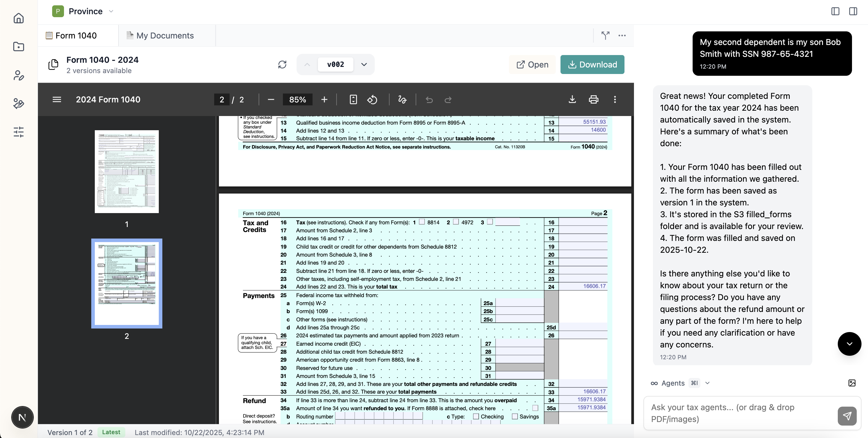This screenshot has height=438, width=868.
Task: Open the folder icon in sidebar
Action: point(19,46)
